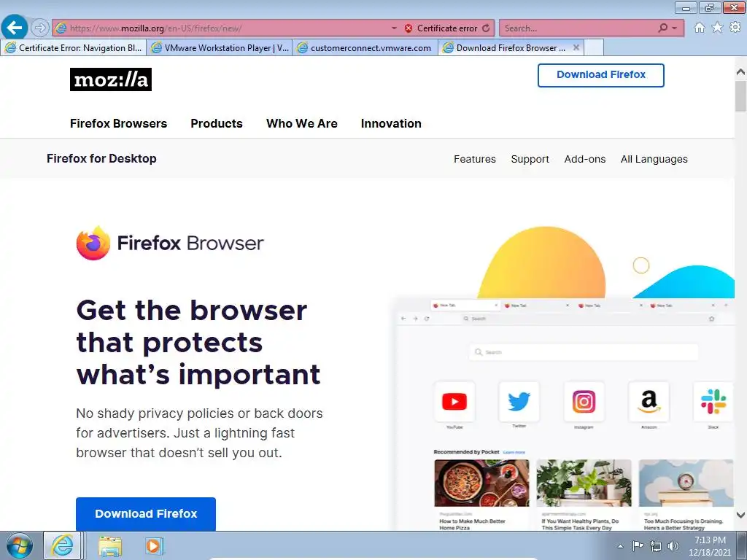Click the Support link
Screen dimensions: 747x560
[530, 159]
